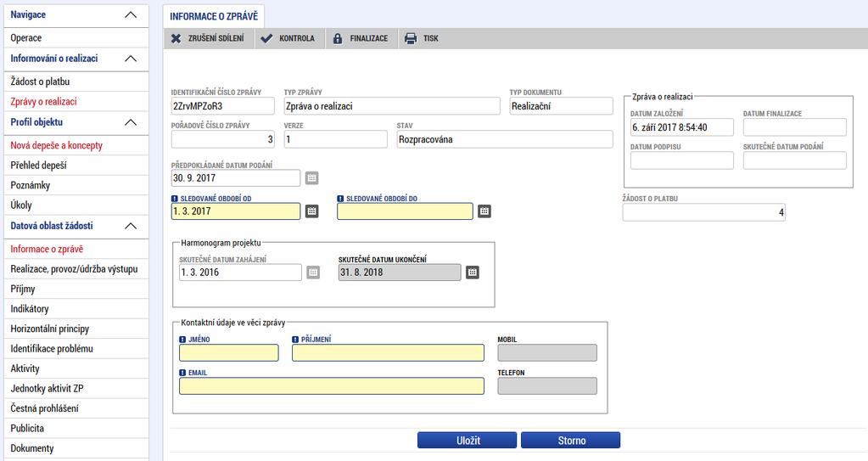Open Příjmy menu item
This screenshot has height=461, width=868.
pyautogui.click(x=76, y=289)
